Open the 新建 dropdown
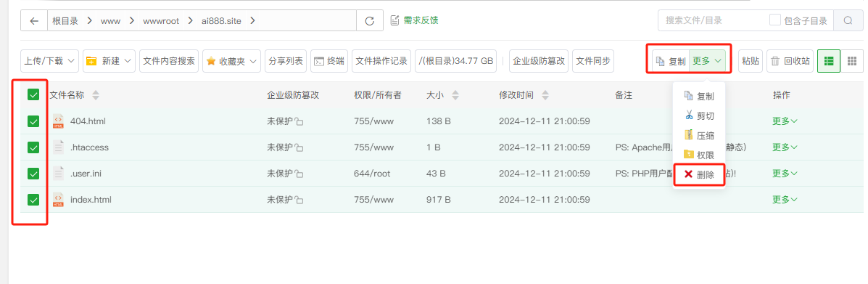This screenshot has width=868, height=284. 109,61
